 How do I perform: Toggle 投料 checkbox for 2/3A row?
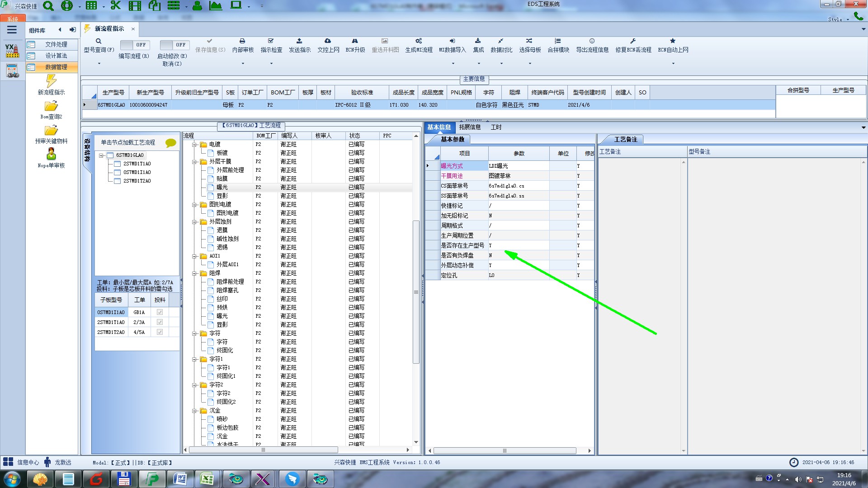[160, 322]
